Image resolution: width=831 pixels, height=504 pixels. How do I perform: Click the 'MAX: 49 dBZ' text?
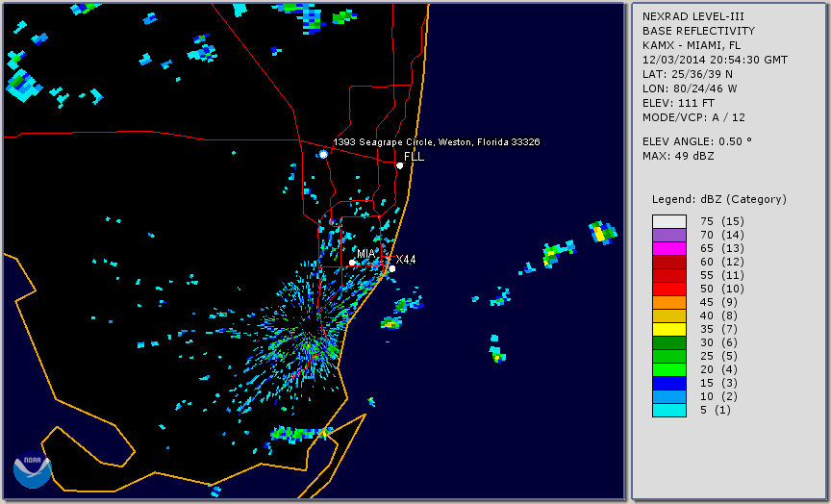coord(678,156)
